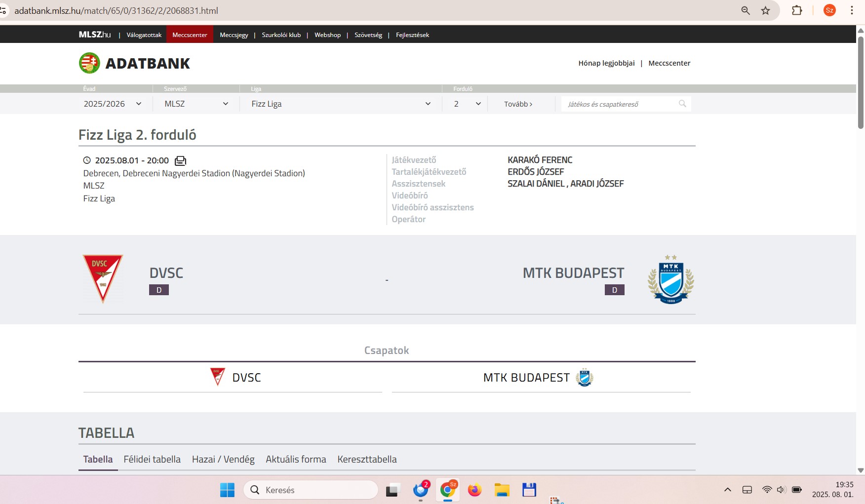
Task: Open the Forduló dropdown showing 2
Action: pyautogui.click(x=467, y=104)
